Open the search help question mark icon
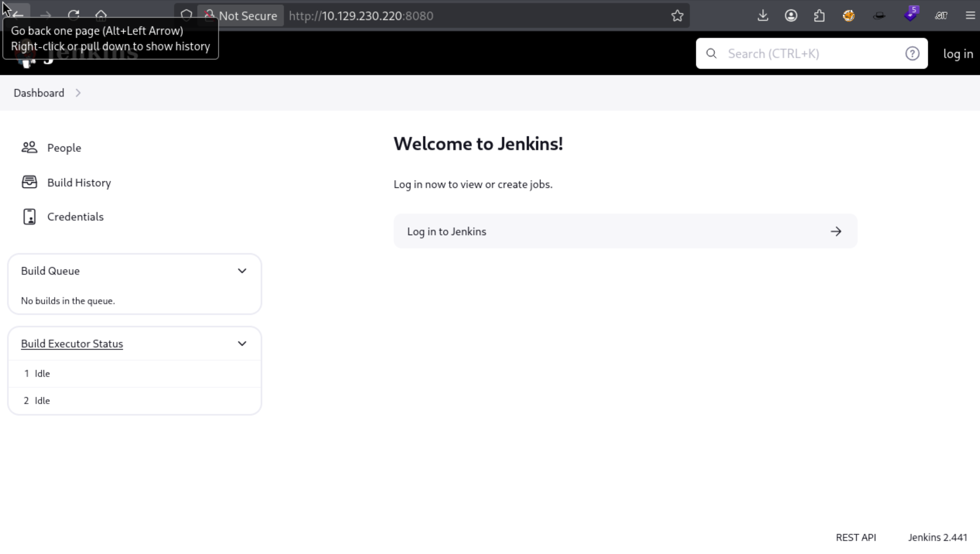Viewport: 980px width, 554px height. (x=912, y=54)
